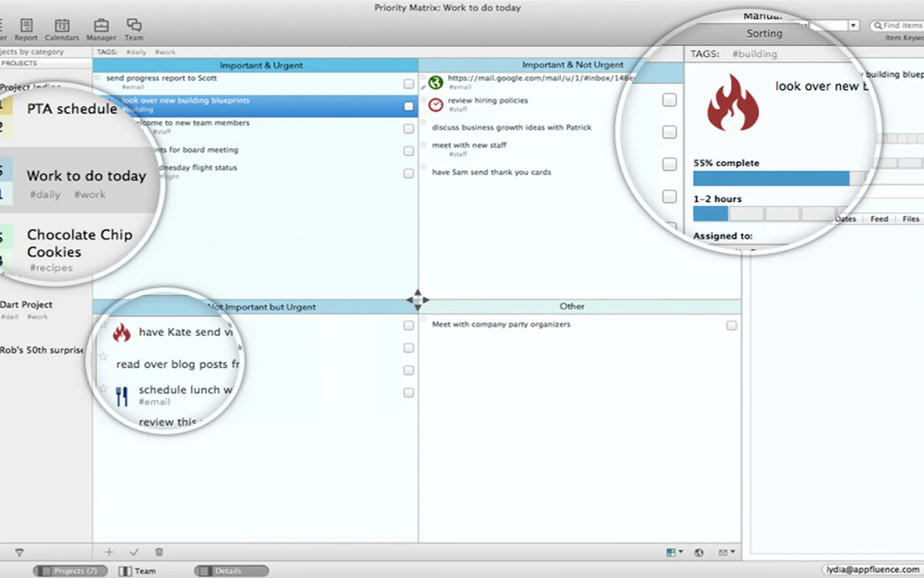Select the Chocolate Chip Cookies project
The height and width of the screenshot is (578, 924).
click(x=80, y=243)
